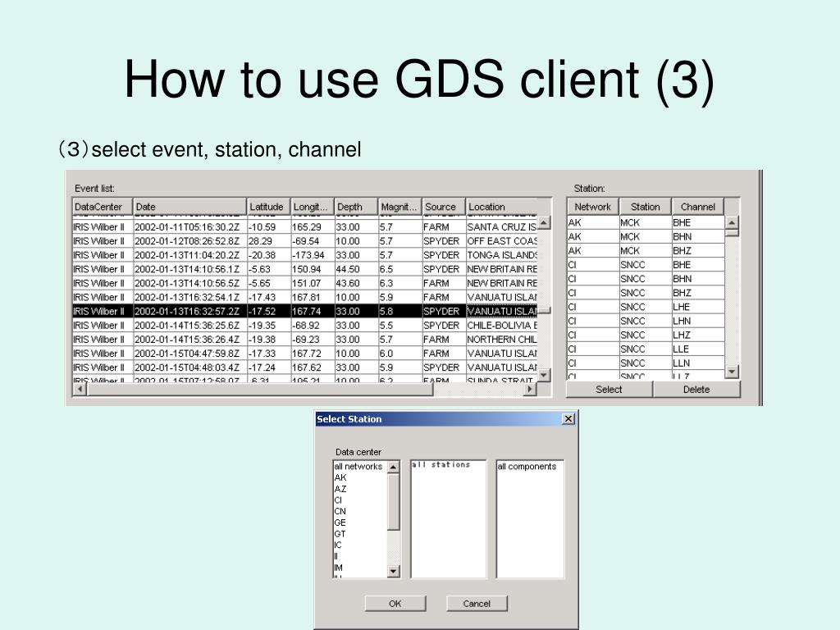This screenshot has width=840, height=630.
Task: Select event dated 2002-01-15T04:48:03.4Z
Action: [305, 367]
